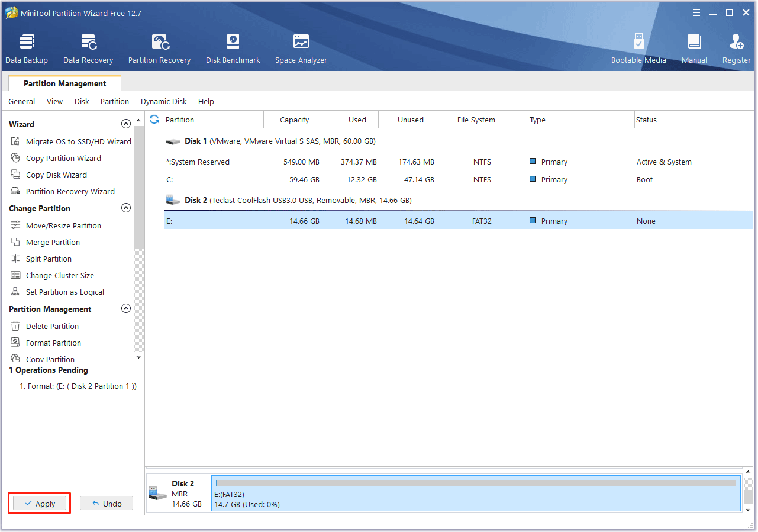This screenshot has width=758, height=532.
Task: Collapse the Partition Management sidebar section
Action: (125, 309)
